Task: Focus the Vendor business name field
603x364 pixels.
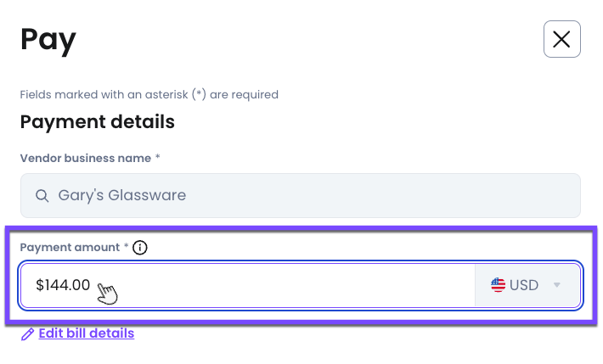Action: click(301, 196)
